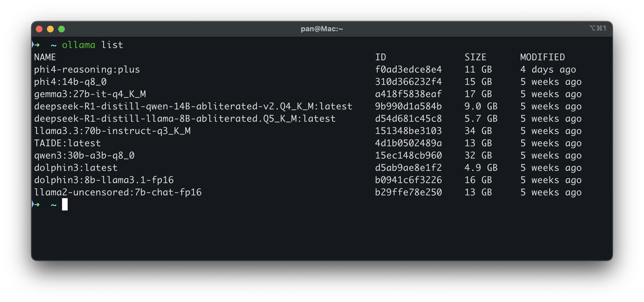This screenshot has width=644, height=302.
Task: Click the ID 15ec148cb960
Action: [408, 155]
